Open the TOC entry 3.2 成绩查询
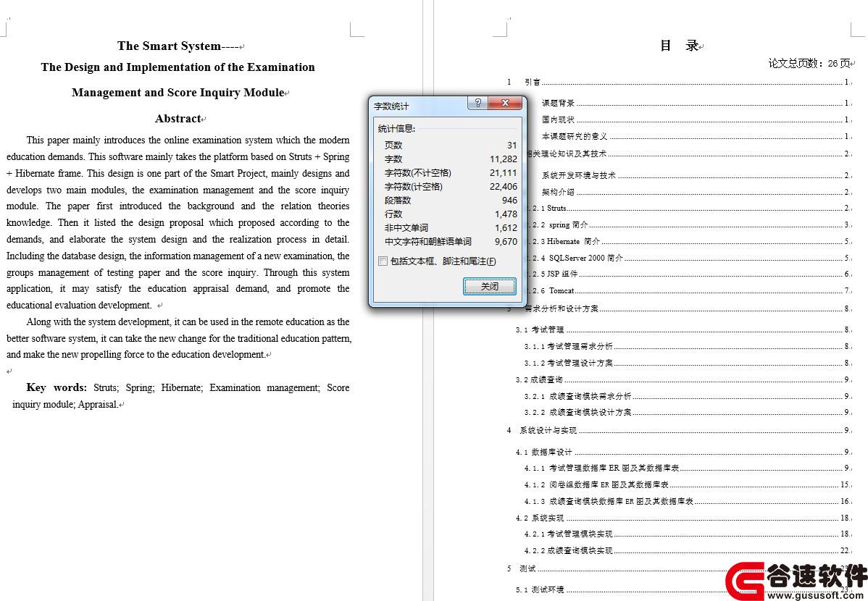 click(684, 379)
